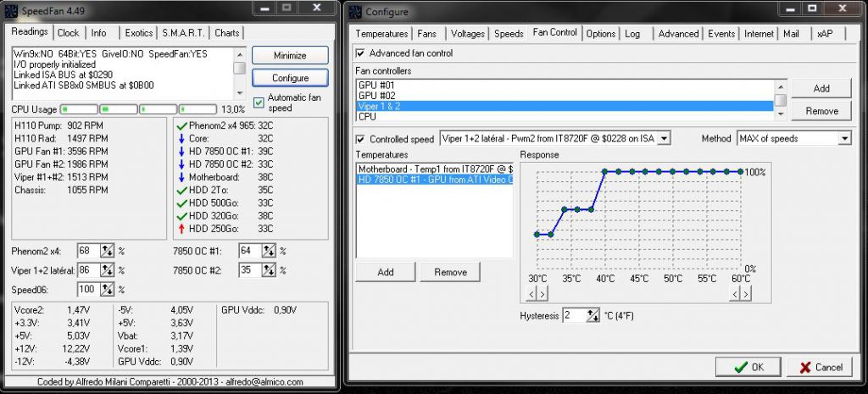Click the Configure button in SpeedFan
868x394 pixels.
pyautogui.click(x=290, y=78)
